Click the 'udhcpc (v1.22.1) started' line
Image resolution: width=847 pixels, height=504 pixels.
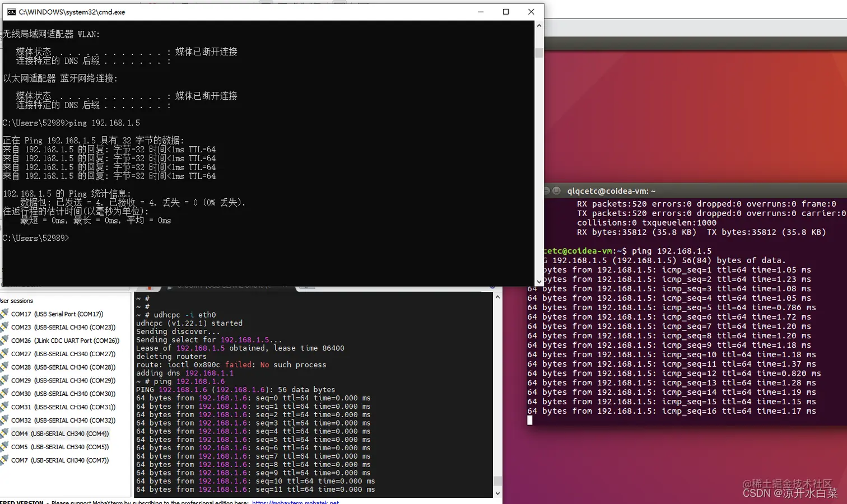tap(189, 323)
